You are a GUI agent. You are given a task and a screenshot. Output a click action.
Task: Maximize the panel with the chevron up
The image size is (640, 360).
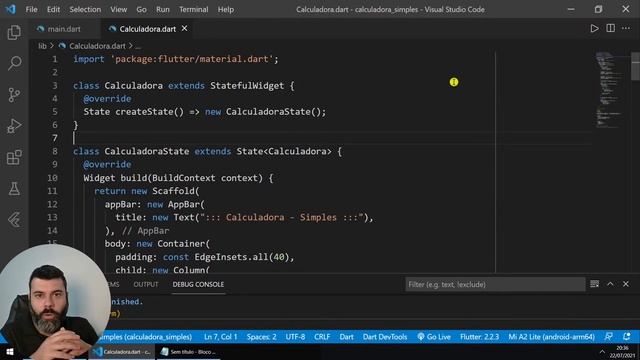[610, 284]
